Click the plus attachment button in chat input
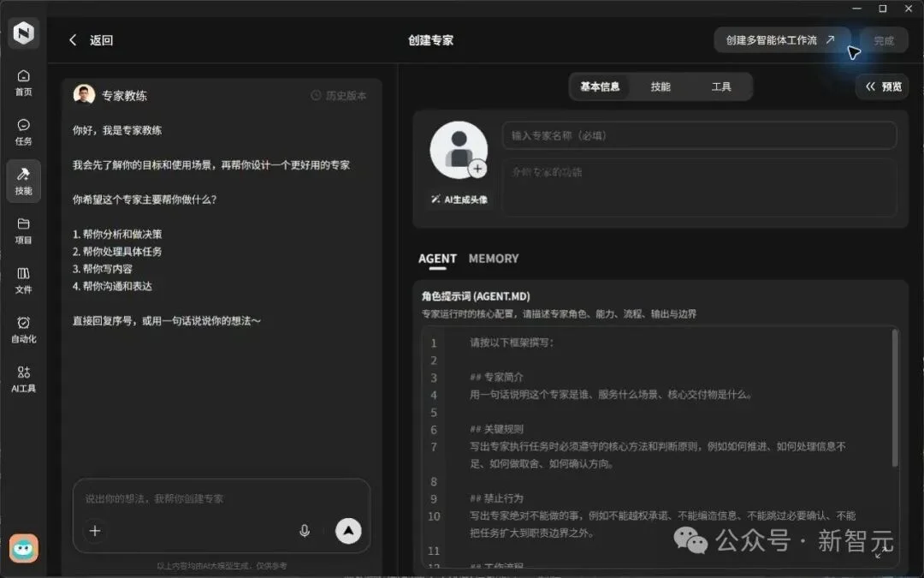The image size is (924, 578). pos(95,531)
